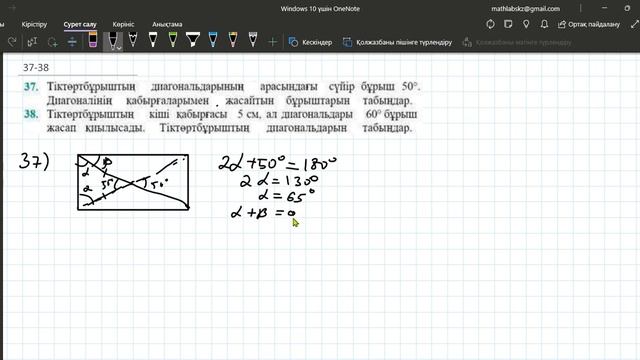This screenshot has width=640, height=360.
Task: Click the handwritten equation 2α+50°=180°
Action: tap(278, 163)
